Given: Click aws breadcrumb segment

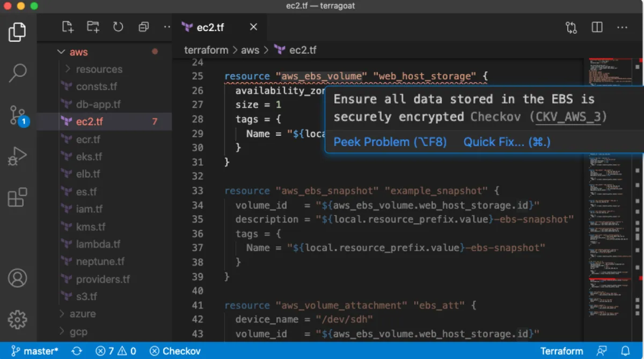Looking at the screenshot, I should point(250,50).
